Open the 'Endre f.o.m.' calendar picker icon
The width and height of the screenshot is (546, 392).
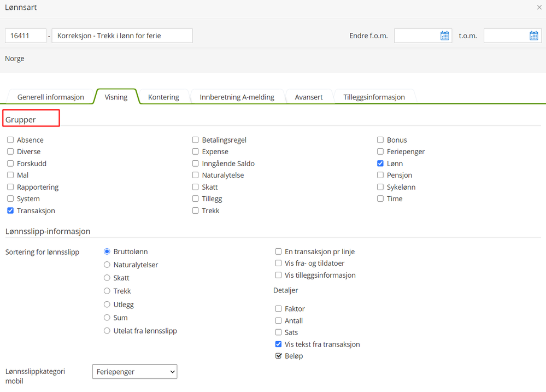(444, 36)
